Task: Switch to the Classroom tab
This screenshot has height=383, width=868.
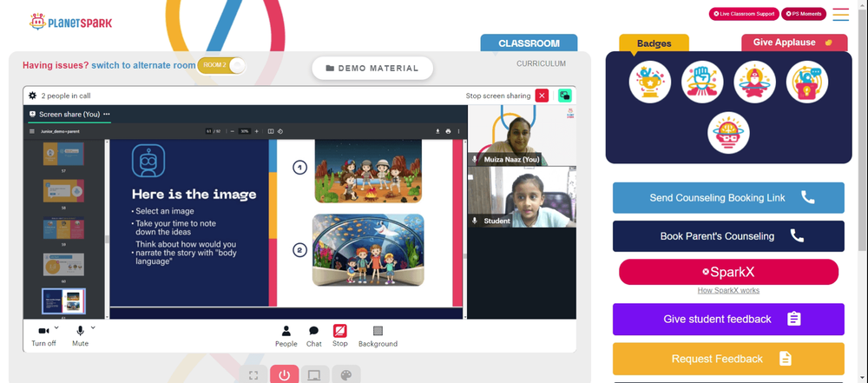Action: coord(529,43)
